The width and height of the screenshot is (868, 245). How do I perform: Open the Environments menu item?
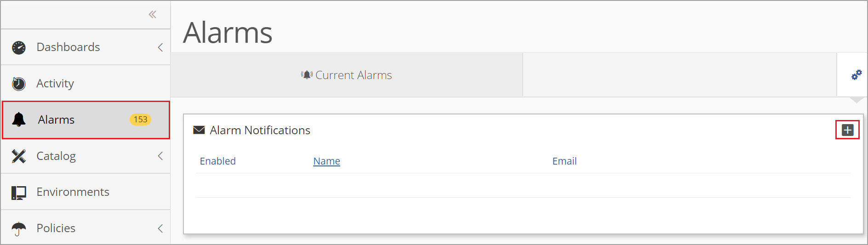tap(86, 192)
